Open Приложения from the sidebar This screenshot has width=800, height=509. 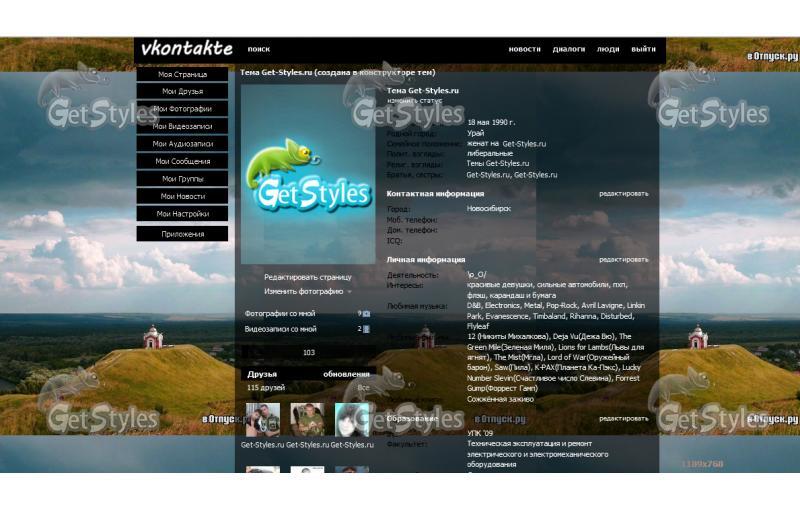click(182, 234)
